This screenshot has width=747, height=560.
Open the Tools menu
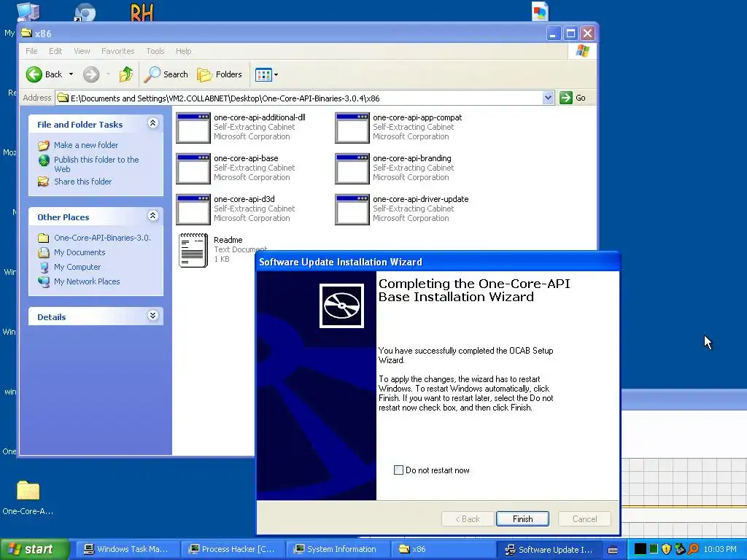pyautogui.click(x=155, y=51)
